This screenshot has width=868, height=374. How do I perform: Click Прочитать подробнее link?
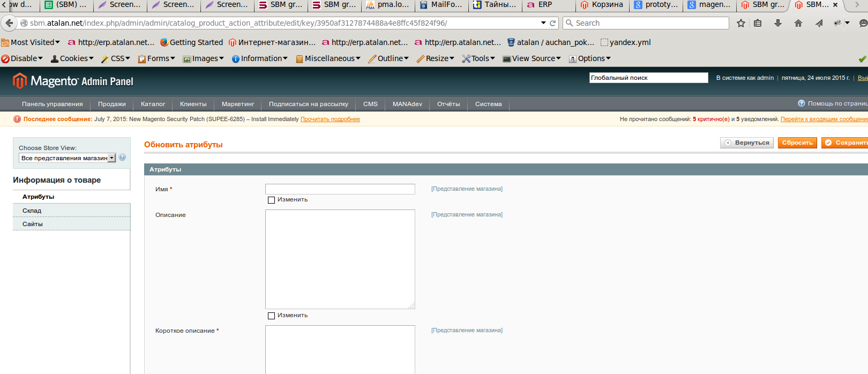330,119
